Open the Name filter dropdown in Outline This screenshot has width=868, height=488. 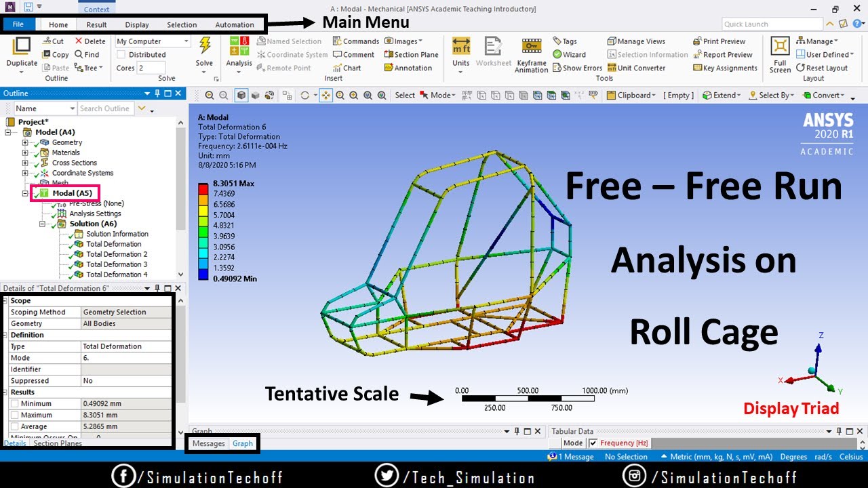[45, 108]
